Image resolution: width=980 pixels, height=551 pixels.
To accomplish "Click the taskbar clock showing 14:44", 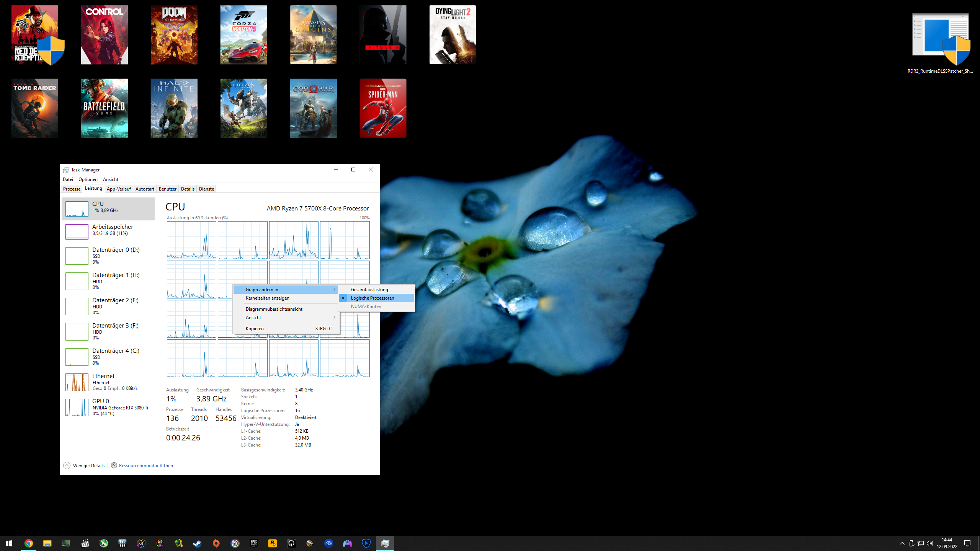I will [x=947, y=543].
